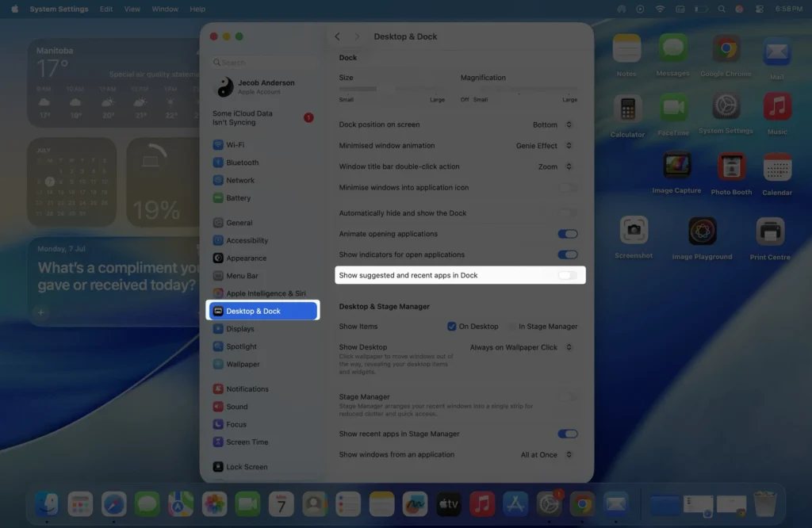Screen dimensions: 812x528
Task: Disable Animate opening applications
Action: click(567, 233)
